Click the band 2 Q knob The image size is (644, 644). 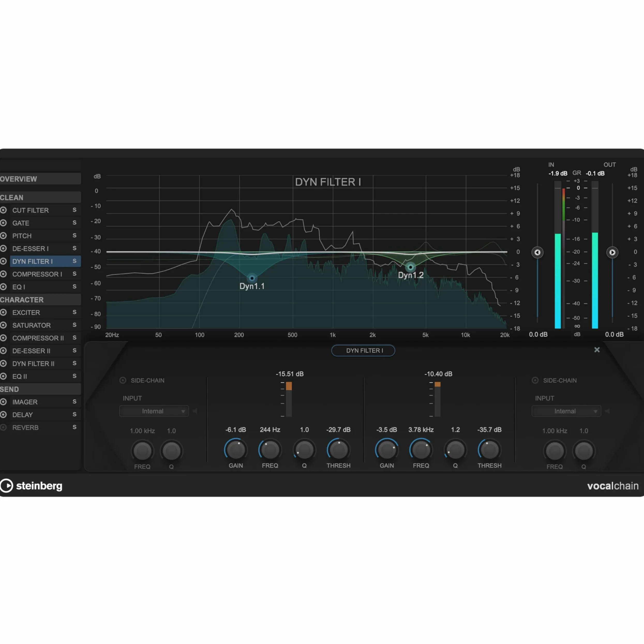(x=455, y=450)
